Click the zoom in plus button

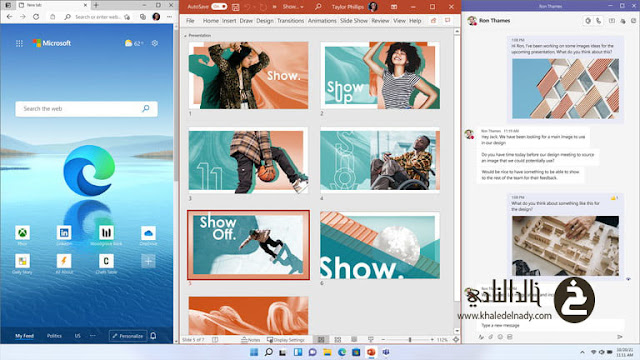(x=432, y=340)
